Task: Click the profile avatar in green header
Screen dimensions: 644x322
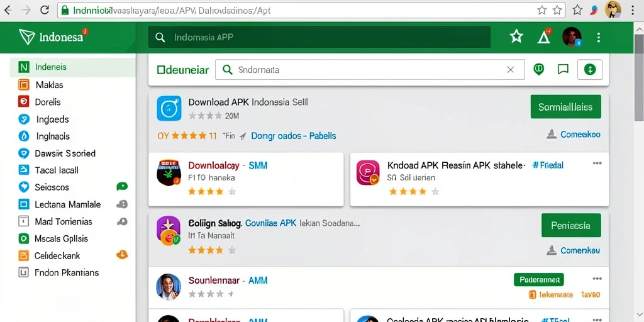Action: 571,37
